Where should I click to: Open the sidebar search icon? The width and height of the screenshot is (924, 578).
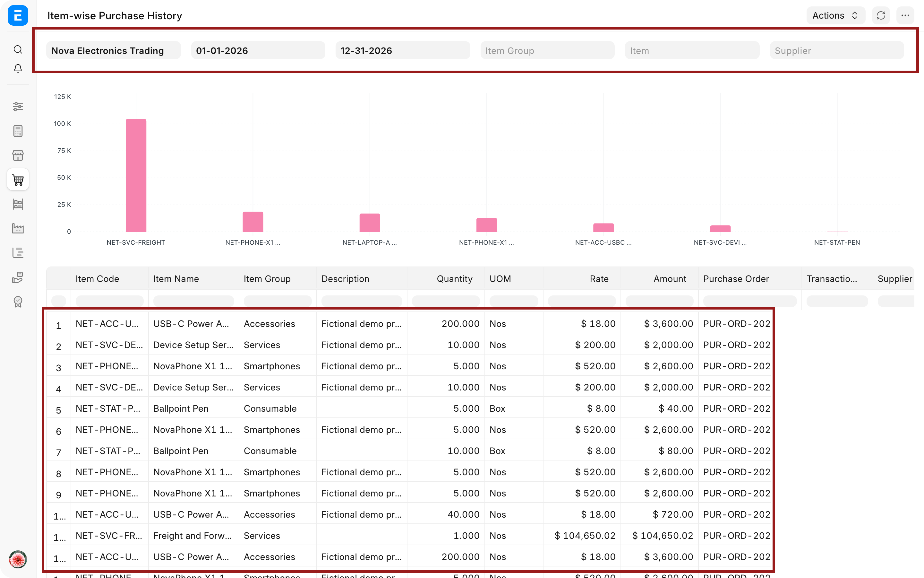(x=18, y=49)
